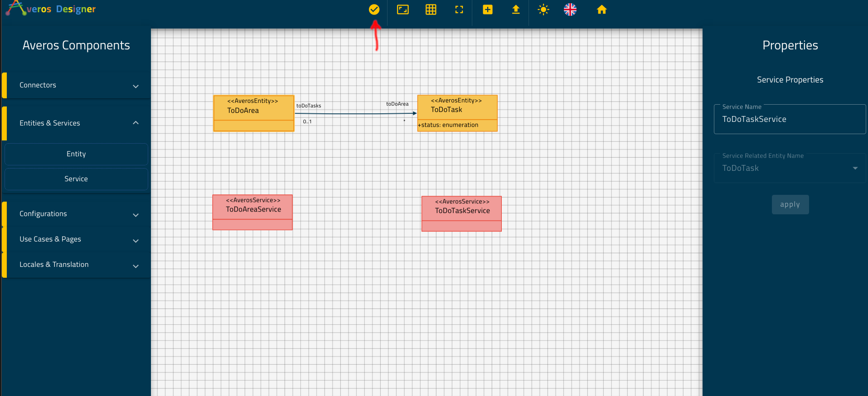Image resolution: width=868 pixels, height=396 pixels.
Task: Select the ToDoAreaService box
Action: 252,212
